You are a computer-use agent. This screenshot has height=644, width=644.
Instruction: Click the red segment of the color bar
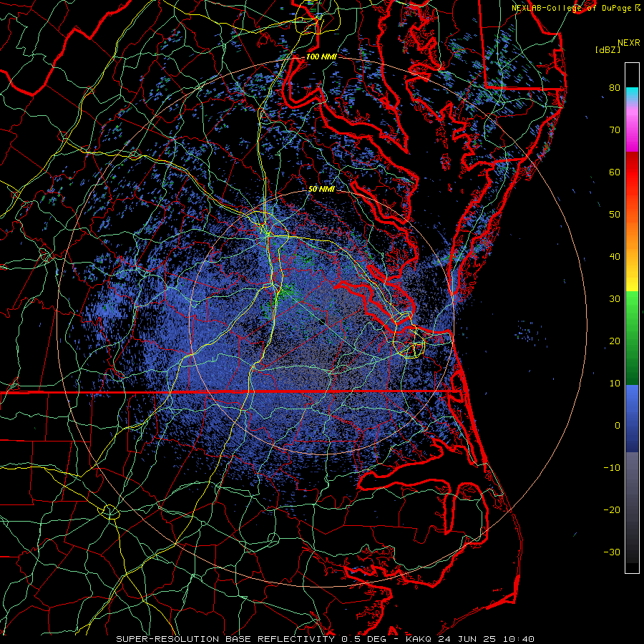632,172
